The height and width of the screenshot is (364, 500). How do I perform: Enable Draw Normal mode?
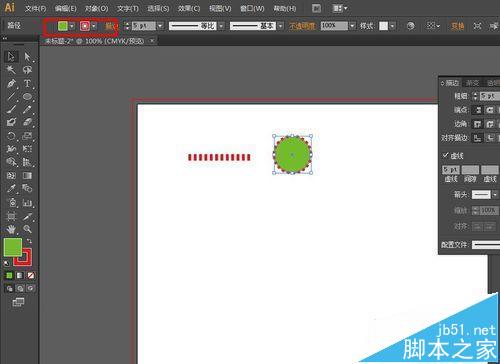[x=9, y=288]
